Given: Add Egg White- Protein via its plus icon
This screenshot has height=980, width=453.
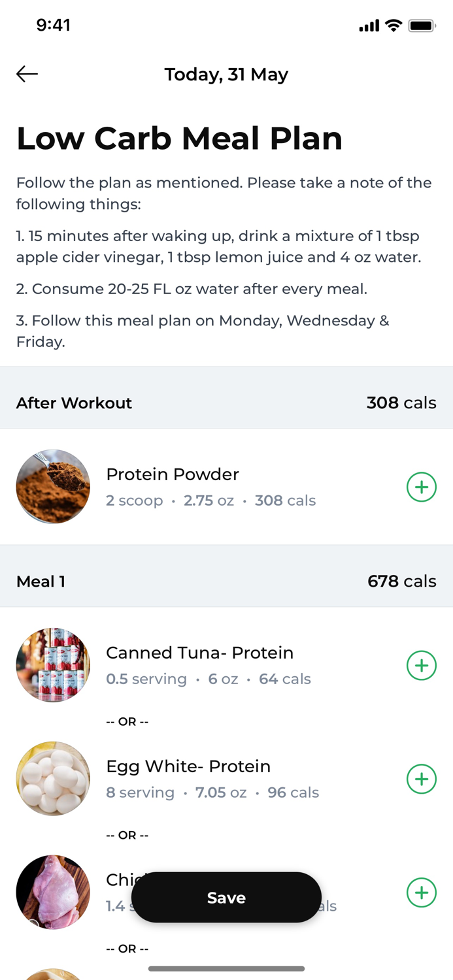Looking at the screenshot, I should point(422,778).
